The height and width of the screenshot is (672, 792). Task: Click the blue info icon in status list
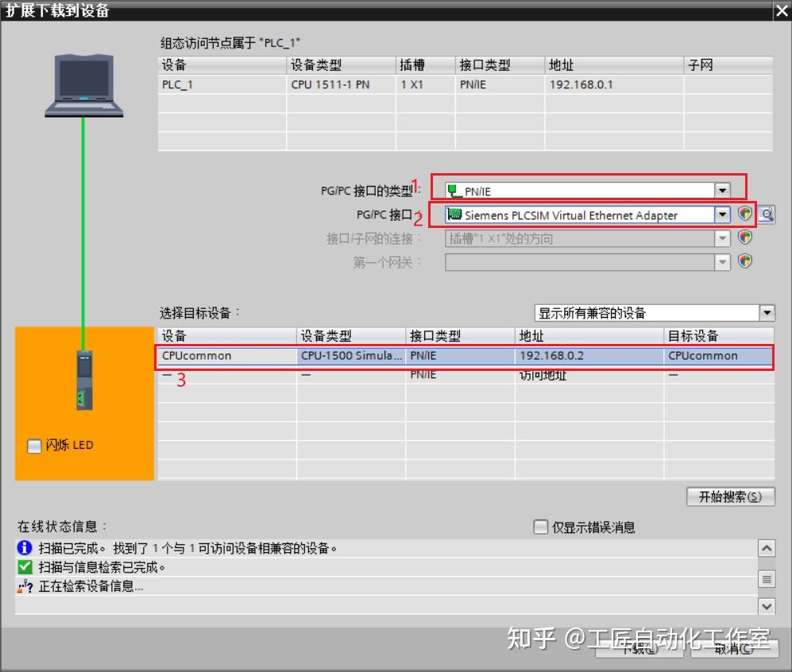click(25, 547)
